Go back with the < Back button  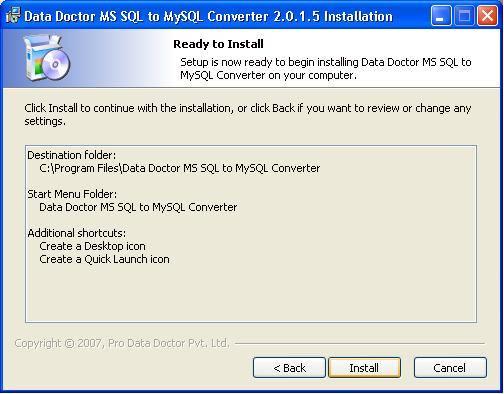(x=289, y=368)
